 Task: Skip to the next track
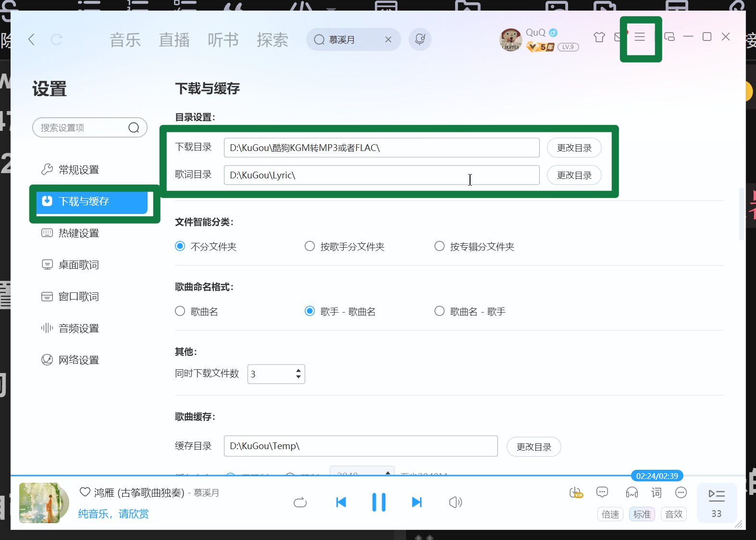(417, 502)
